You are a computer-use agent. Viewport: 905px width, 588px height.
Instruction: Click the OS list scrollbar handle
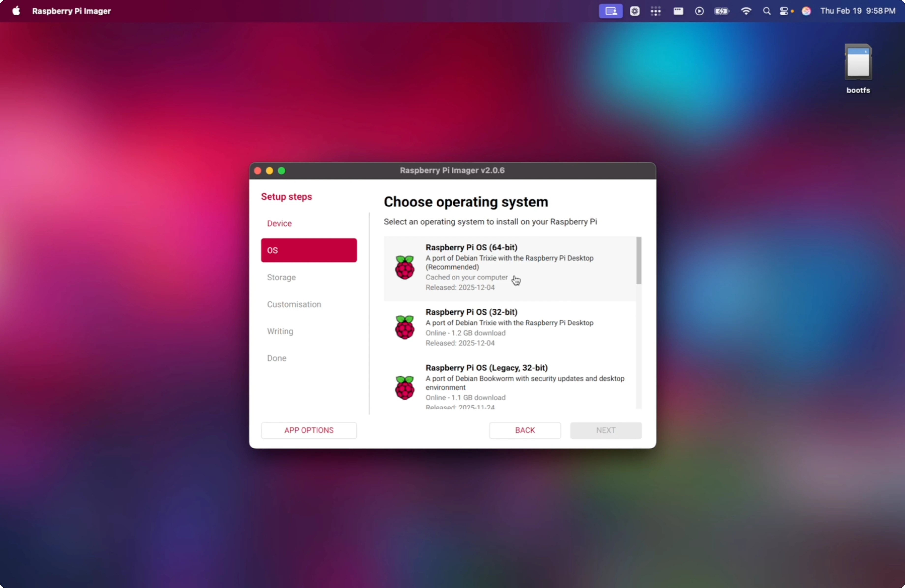pos(639,261)
